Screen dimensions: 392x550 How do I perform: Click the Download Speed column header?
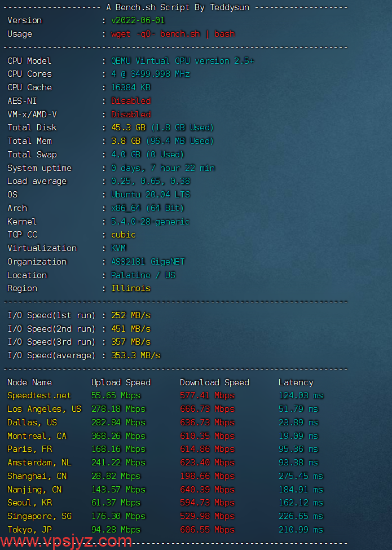point(214,382)
